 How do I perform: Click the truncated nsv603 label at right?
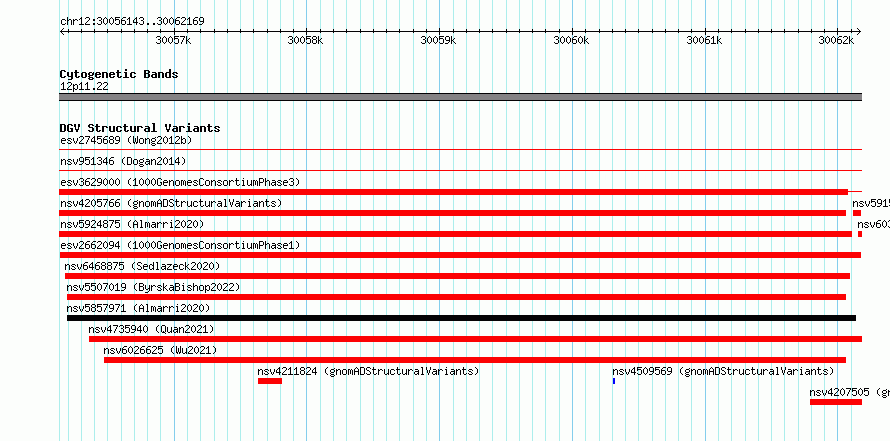click(874, 224)
